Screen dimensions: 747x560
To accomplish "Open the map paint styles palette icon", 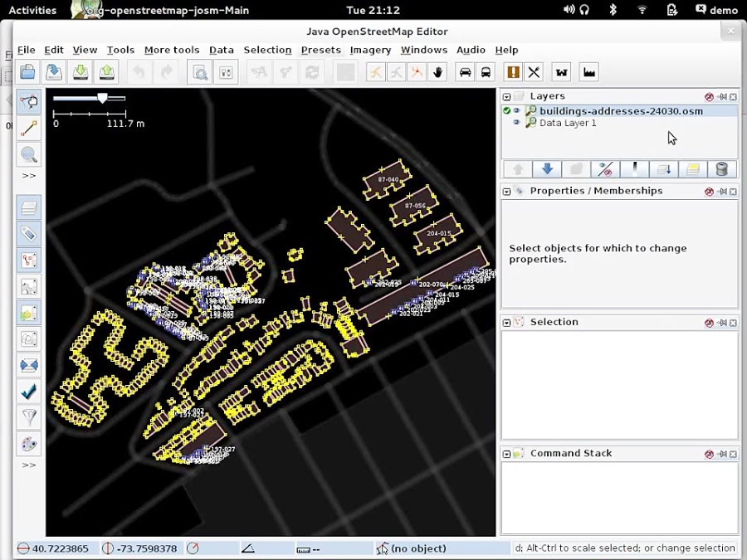I will click(x=28, y=444).
